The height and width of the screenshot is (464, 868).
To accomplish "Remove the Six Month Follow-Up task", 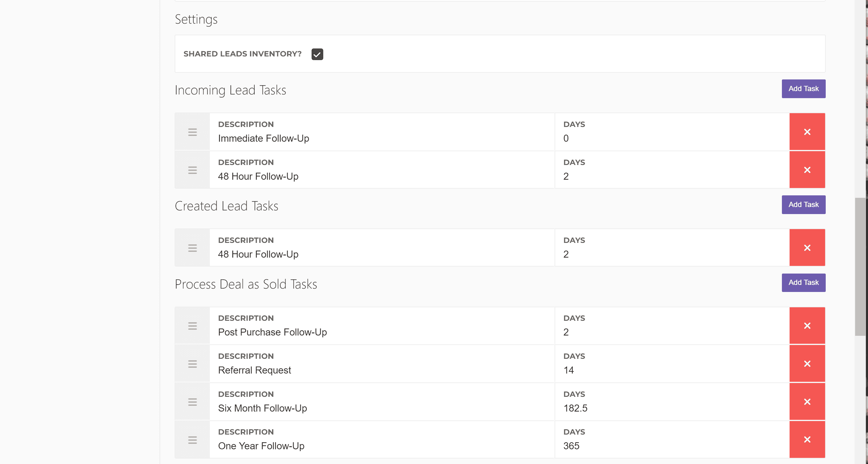I will point(807,402).
